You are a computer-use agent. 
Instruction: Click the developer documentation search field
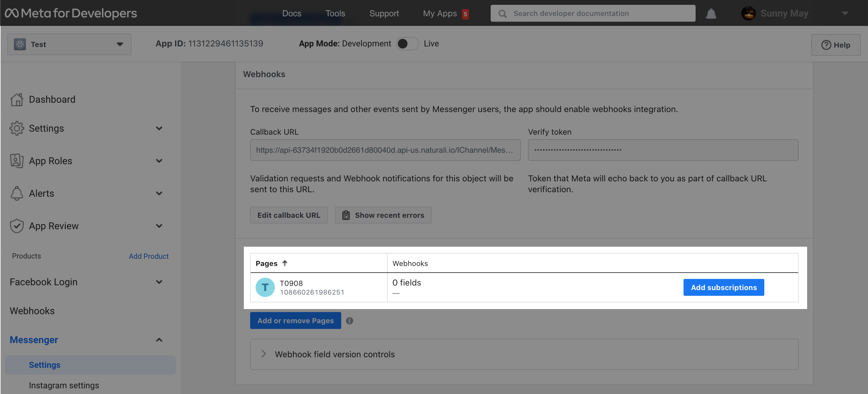[x=593, y=14]
